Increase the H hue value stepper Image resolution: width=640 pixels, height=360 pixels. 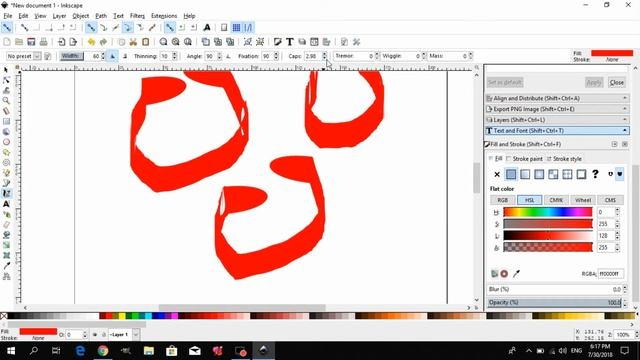(617, 210)
